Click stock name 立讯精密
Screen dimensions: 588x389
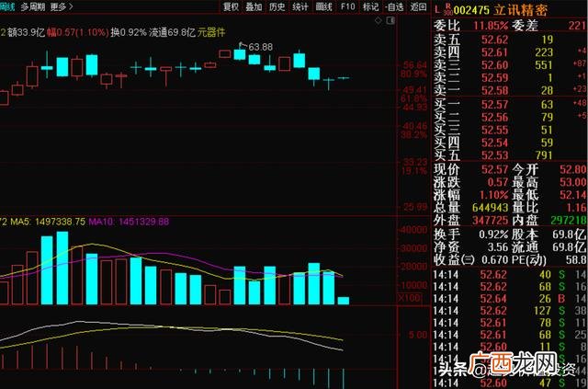click(520, 10)
